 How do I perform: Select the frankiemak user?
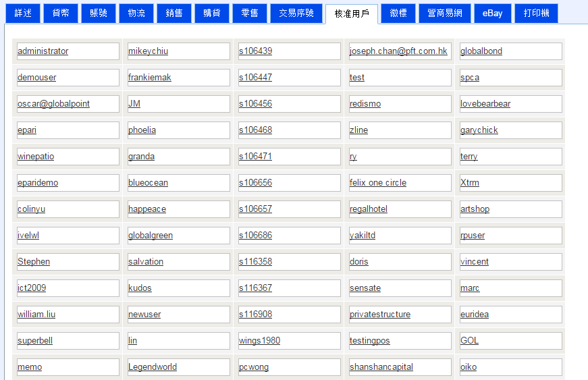[150, 77]
